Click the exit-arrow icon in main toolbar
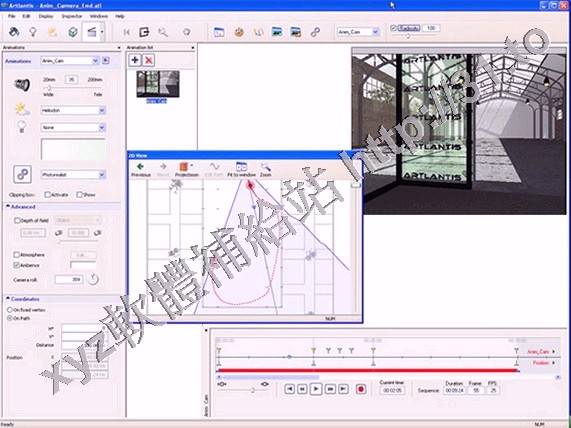 click(x=144, y=32)
